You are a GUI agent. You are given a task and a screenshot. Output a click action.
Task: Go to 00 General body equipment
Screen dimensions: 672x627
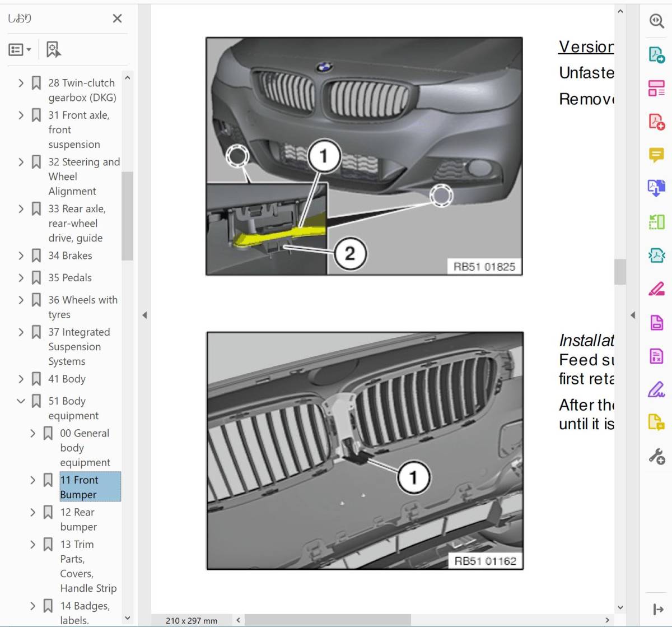[85, 448]
